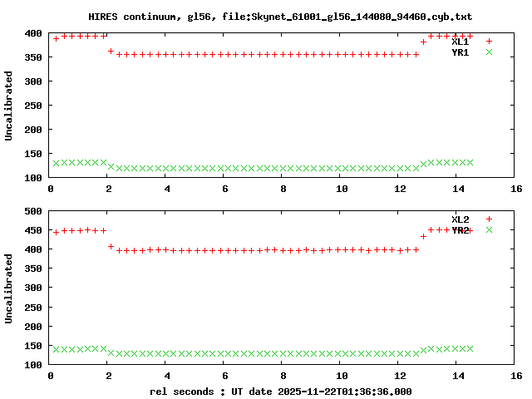Select the YR2 legend label
The height and width of the screenshot is (399, 532).
pyautogui.click(x=460, y=230)
